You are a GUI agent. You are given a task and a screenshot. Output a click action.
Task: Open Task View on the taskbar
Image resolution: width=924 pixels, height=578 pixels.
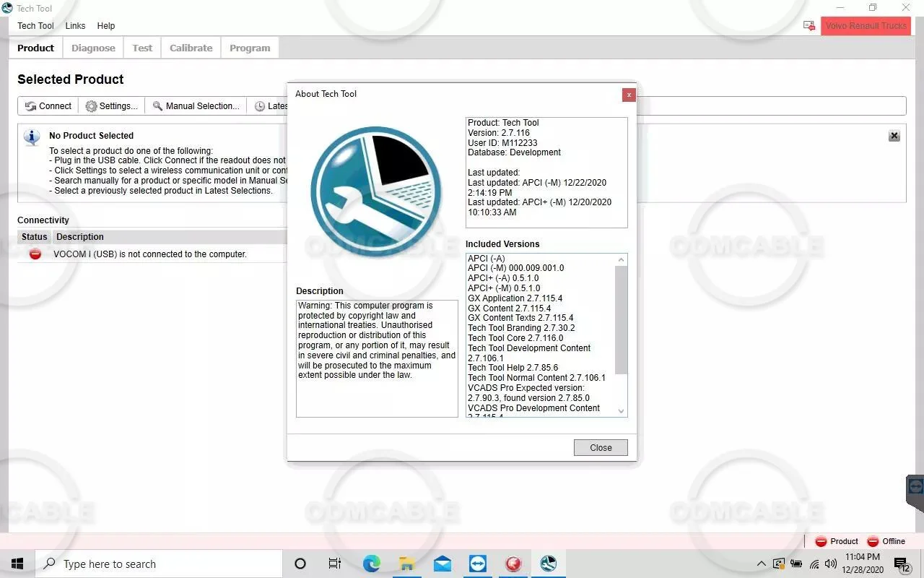coord(335,564)
